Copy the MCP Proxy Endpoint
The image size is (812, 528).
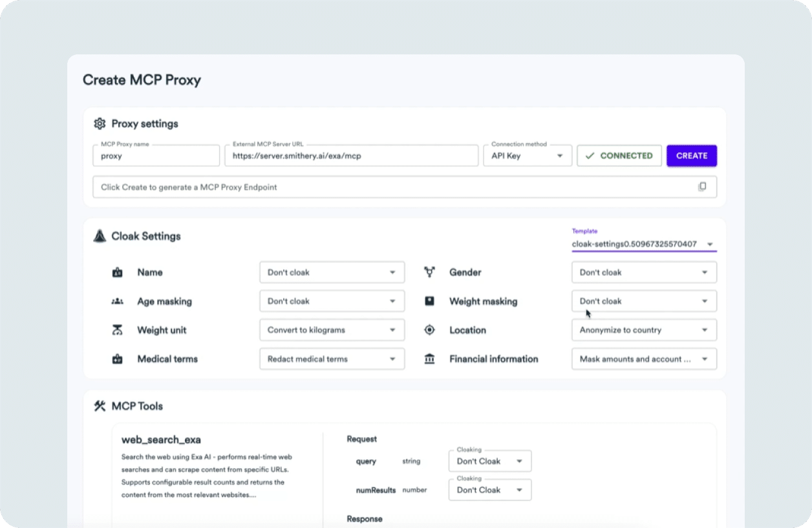point(702,187)
